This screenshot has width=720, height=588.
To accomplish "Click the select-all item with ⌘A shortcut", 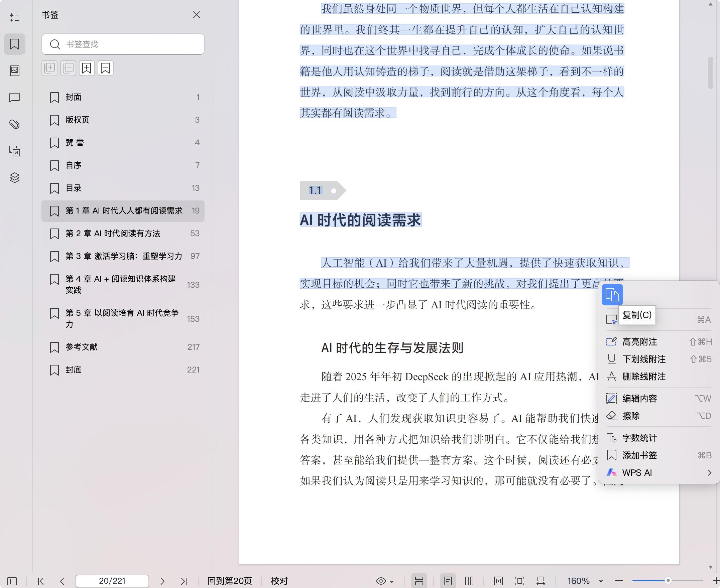I will click(x=659, y=319).
